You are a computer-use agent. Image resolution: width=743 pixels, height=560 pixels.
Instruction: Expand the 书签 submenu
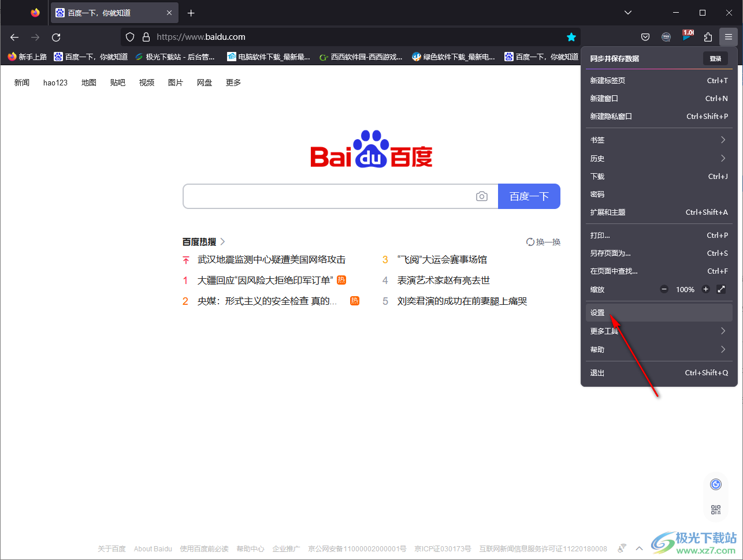(x=659, y=140)
